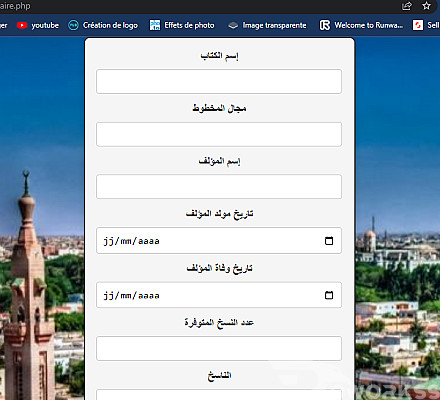Image resolution: width=440 pixels, height=400 pixels.
Task: Click the إسم المؤلف label
Action: point(219,161)
